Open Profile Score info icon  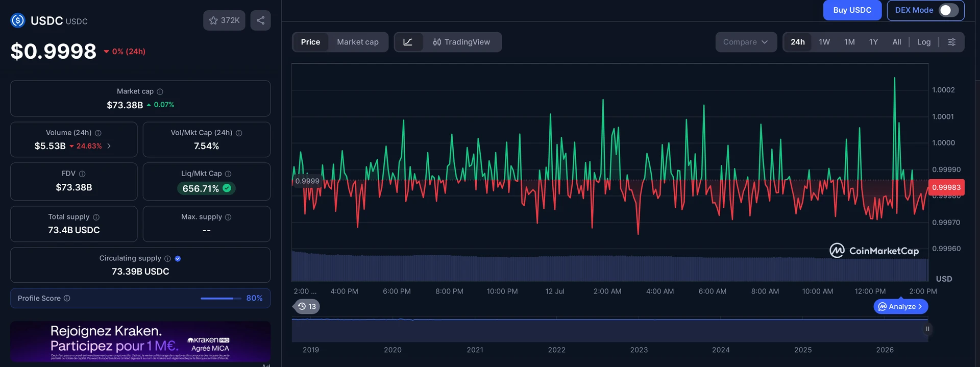coord(67,298)
